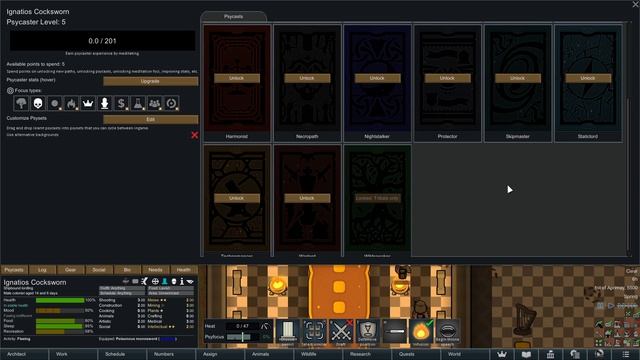Click the play speed control at right
Viewport: 640px width, 360px height.
click(611, 305)
